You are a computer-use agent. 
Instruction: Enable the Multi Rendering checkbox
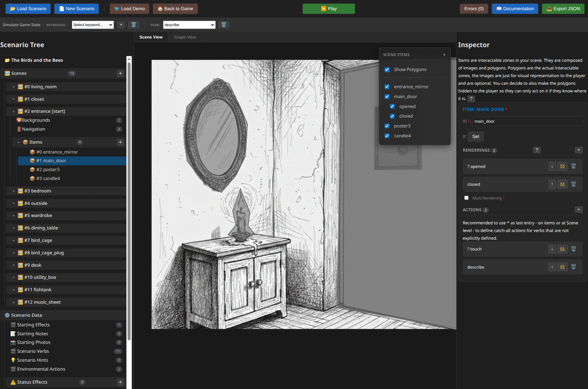pyautogui.click(x=466, y=198)
